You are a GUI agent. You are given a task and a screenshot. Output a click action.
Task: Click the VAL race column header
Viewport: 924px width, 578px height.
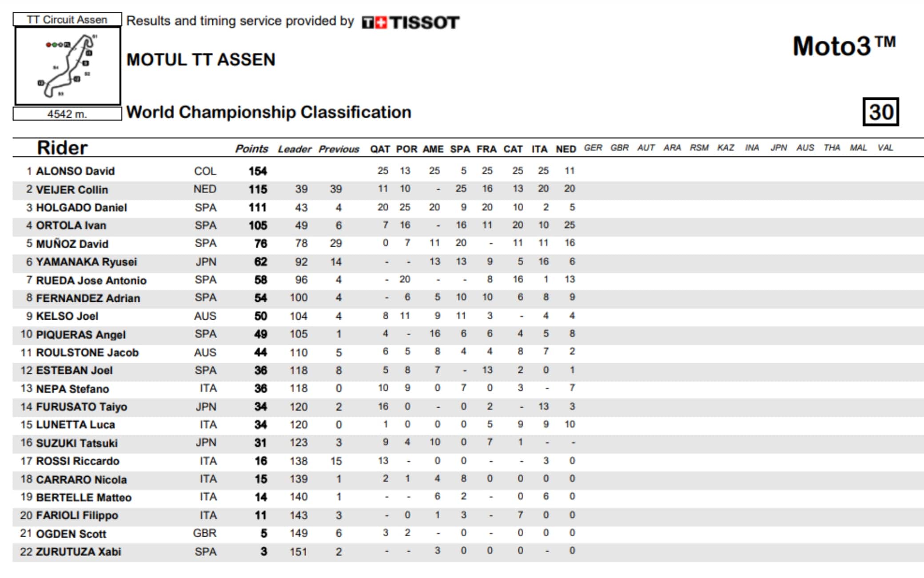click(885, 148)
